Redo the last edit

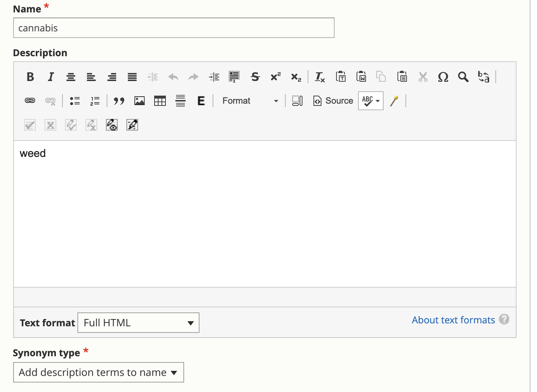[193, 77]
